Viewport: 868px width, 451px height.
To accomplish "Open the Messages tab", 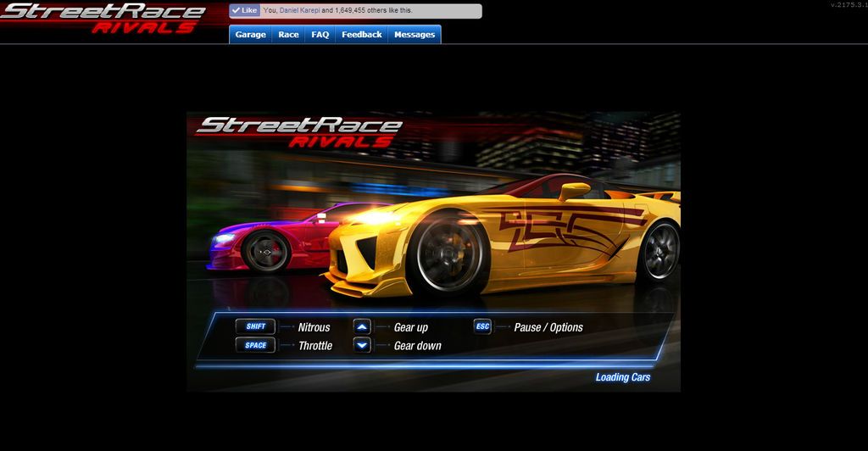I will [x=414, y=34].
